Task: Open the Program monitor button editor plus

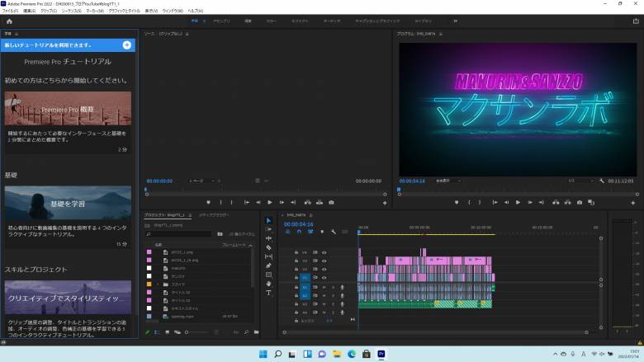Action: (633, 203)
